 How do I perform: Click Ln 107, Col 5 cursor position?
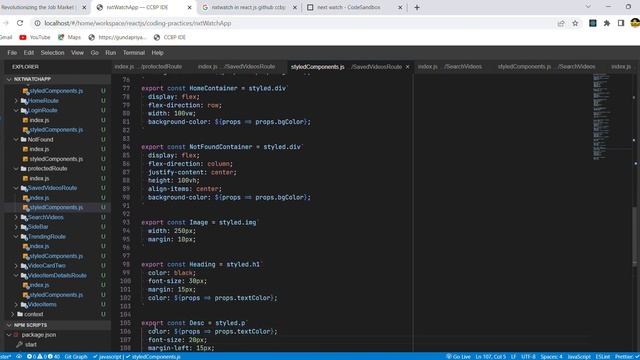[x=491, y=356]
